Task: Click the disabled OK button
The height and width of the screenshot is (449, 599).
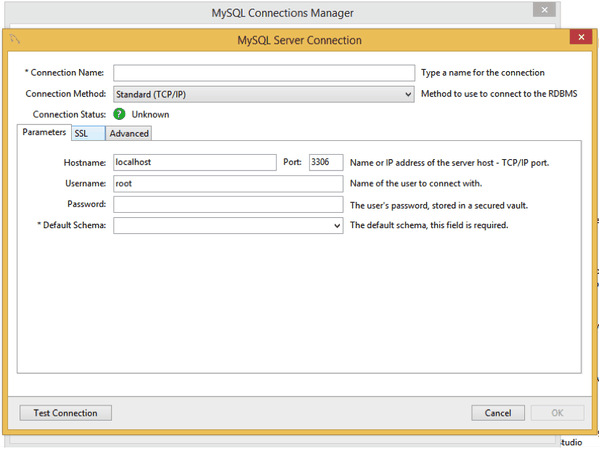Action: click(557, 413)
